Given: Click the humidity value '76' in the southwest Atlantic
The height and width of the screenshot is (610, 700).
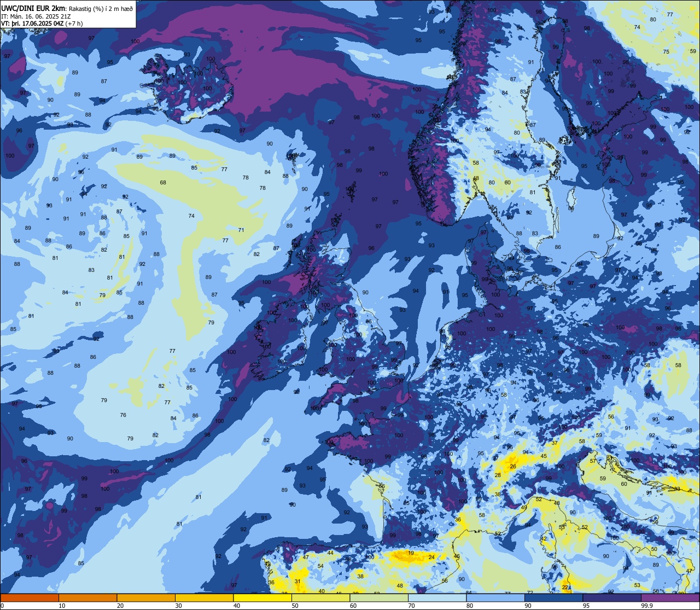Looking at the screenshot, I should [123, 415].
